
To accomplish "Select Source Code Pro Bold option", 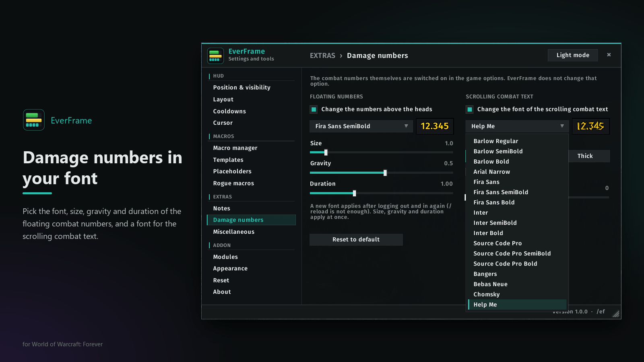I will pos(517,264).
